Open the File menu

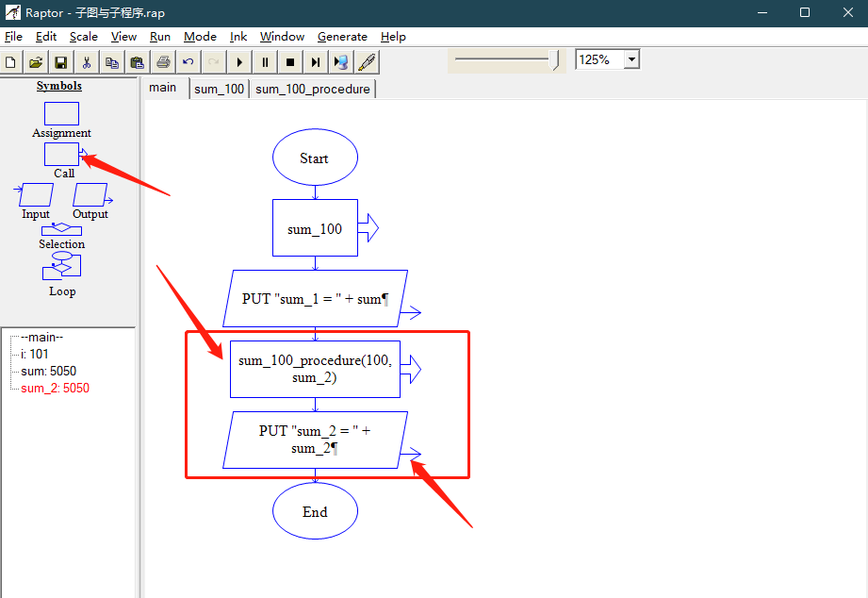point(13,37)
